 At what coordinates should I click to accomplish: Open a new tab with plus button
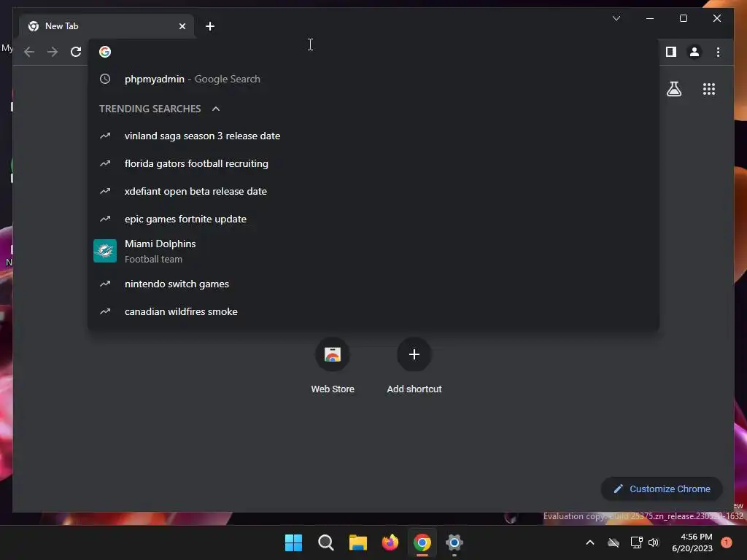tap(210, 26)
